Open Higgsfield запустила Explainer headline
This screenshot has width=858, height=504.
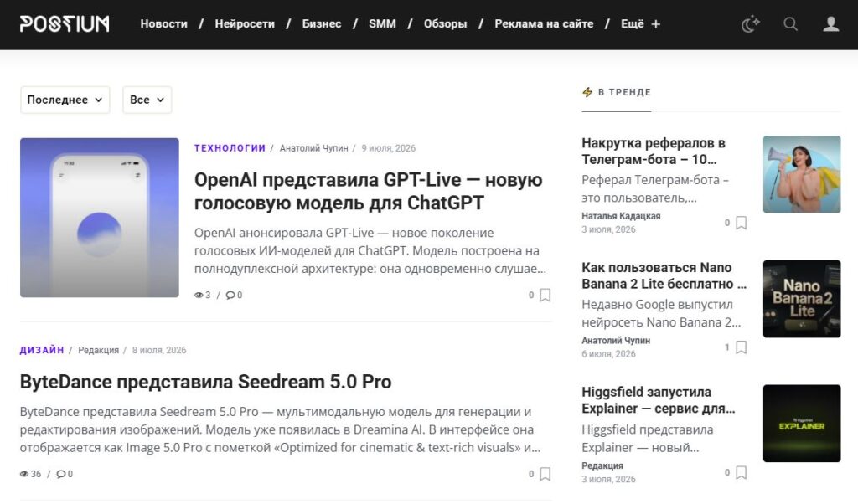click(659, 400)
